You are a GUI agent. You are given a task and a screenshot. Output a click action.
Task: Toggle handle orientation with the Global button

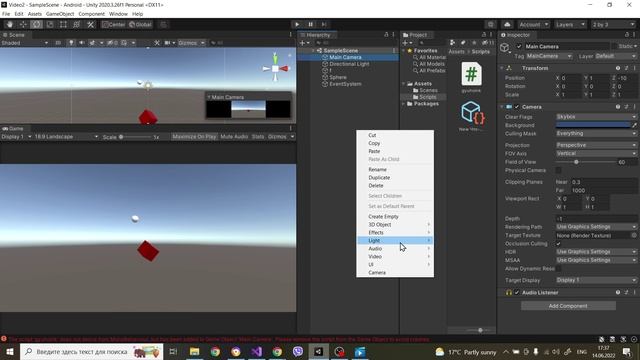coord(140,24)
